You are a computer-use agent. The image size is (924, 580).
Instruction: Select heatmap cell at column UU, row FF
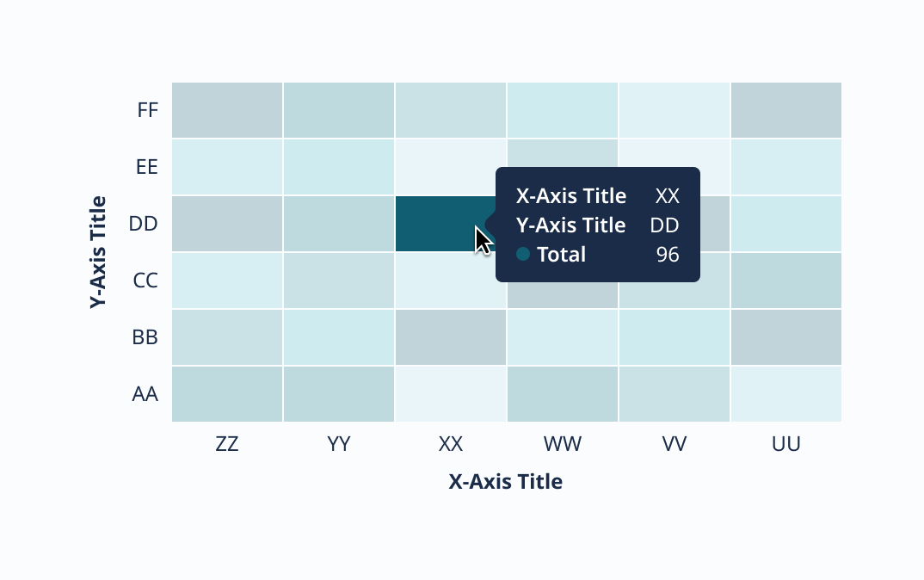click(x=785, y=110)
